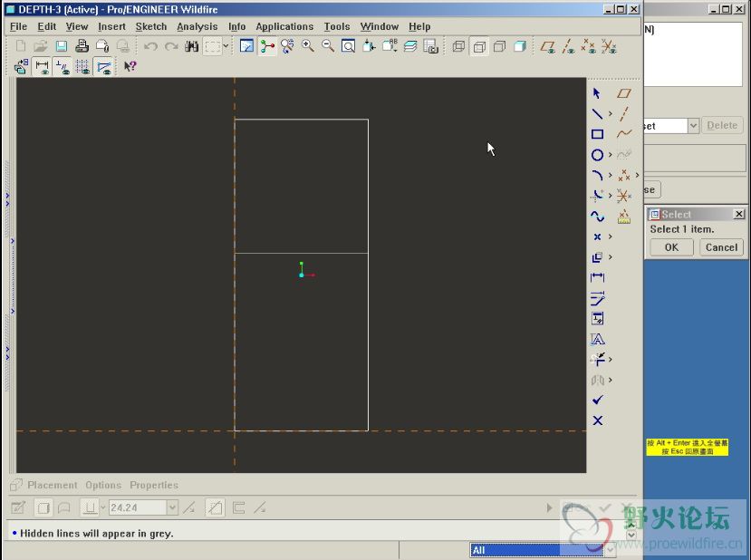Viewport: 751px width, 560px height.
Task: Click the datum curve tool in palette
Action: (x=623, y=134)
